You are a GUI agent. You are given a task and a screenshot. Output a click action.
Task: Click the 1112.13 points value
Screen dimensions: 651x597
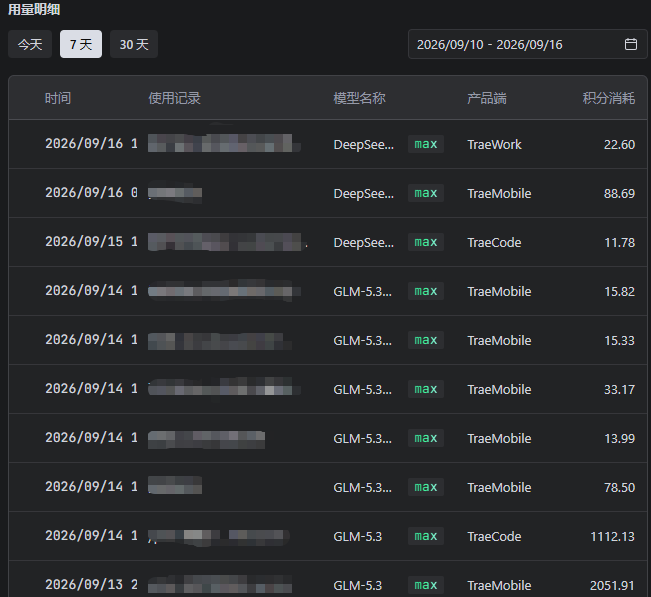click(x=613, y=536)
